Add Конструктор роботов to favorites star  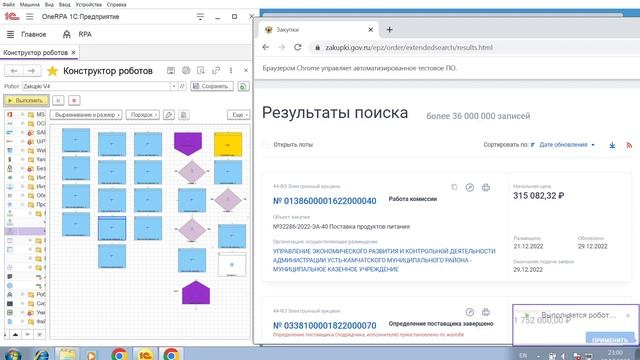click(x=52, y=71)
